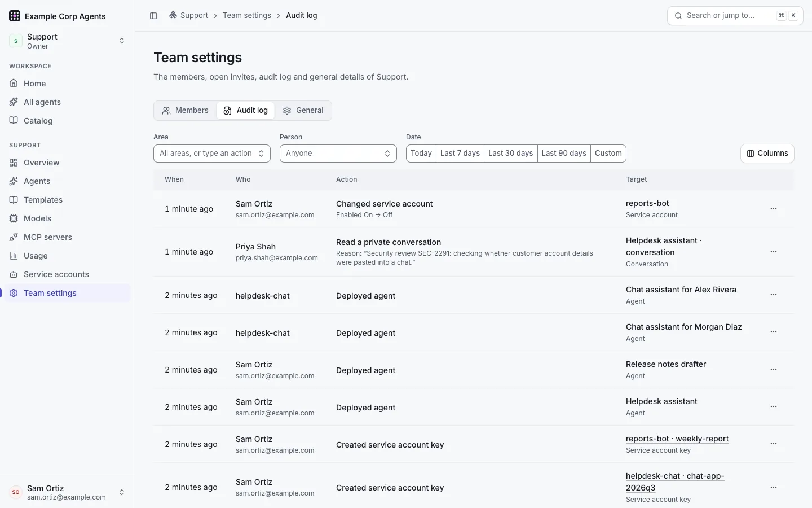Open row menu for Alex Rivera chat assistant
This screenshot has height=508, width=812.
774,295
